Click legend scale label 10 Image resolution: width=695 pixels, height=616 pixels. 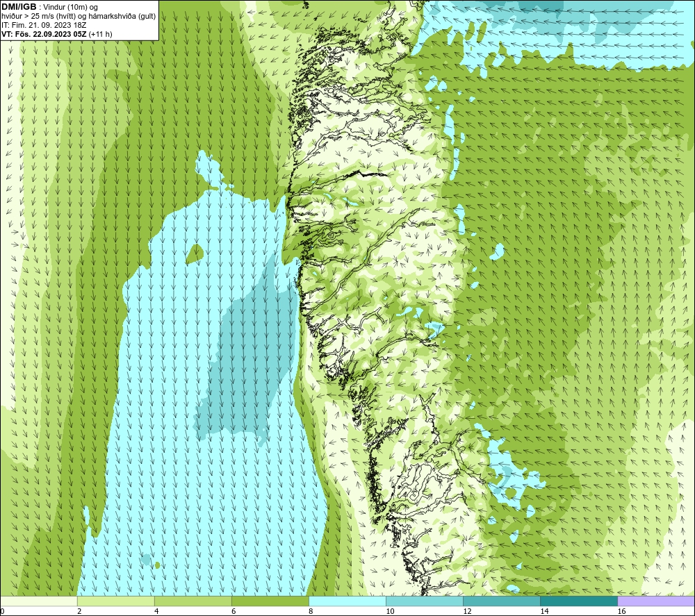[x=390, y=611]
